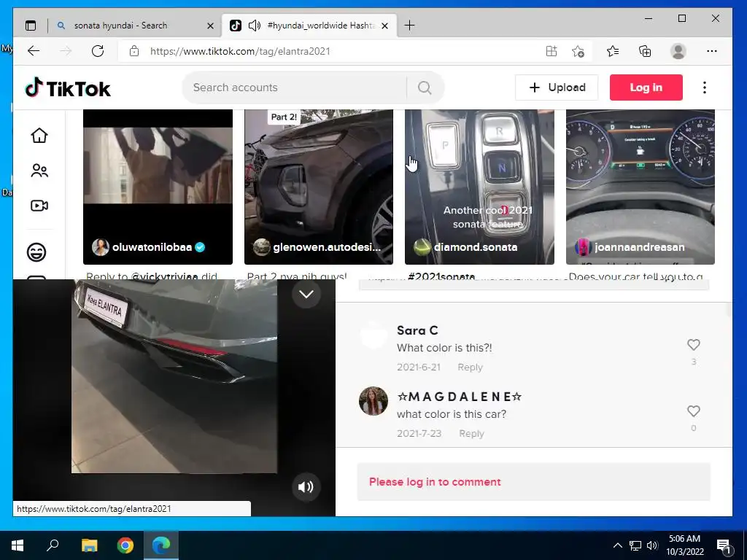
Task: Open File Explorer from taskbar
Action: (x=89, y=545)
